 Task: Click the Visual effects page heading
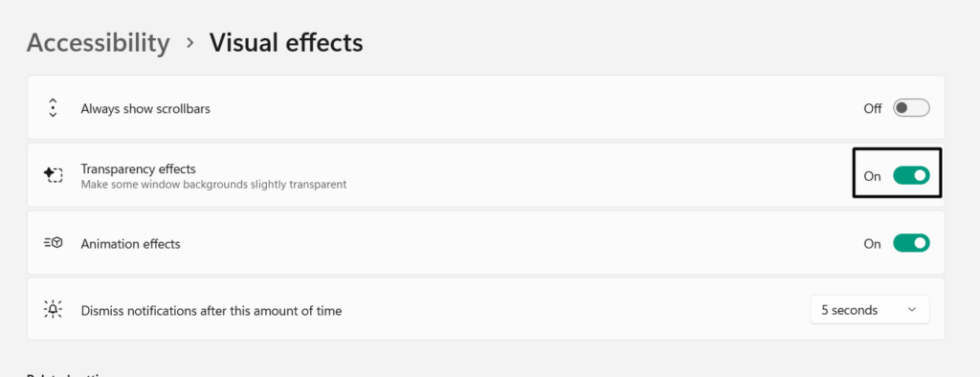point(286,42)
